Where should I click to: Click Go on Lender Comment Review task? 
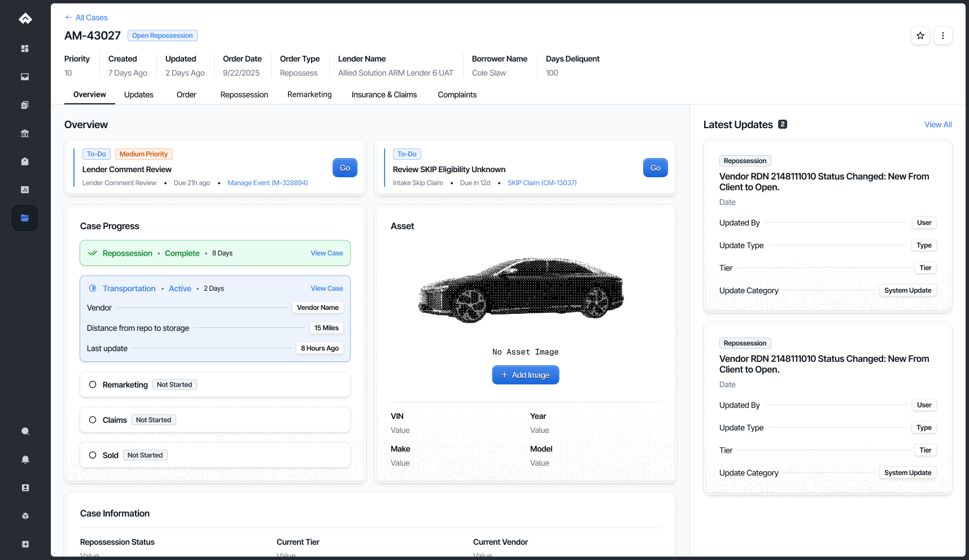[344, 168]
